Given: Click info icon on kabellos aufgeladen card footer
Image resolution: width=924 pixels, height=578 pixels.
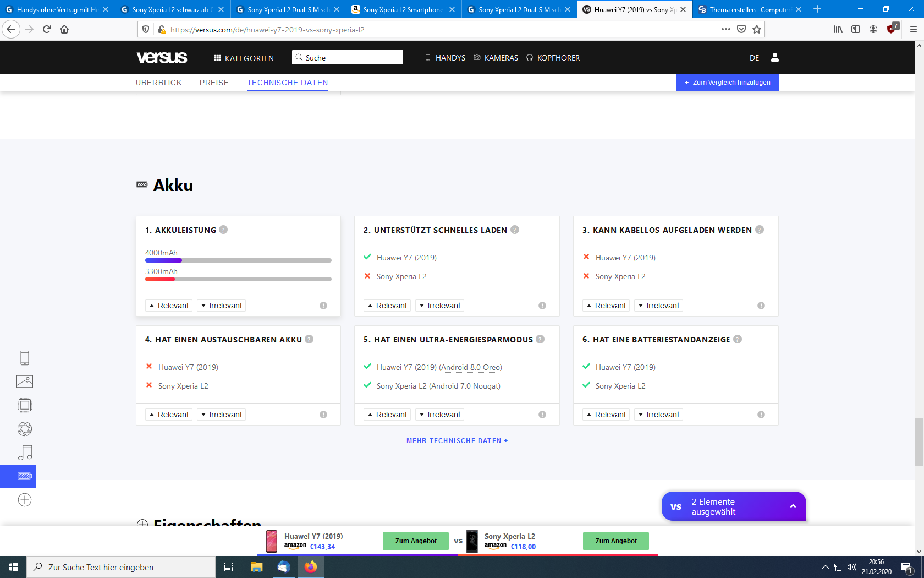Looking at the screenshot, I should pyautogui.click(x=761, y=306).
